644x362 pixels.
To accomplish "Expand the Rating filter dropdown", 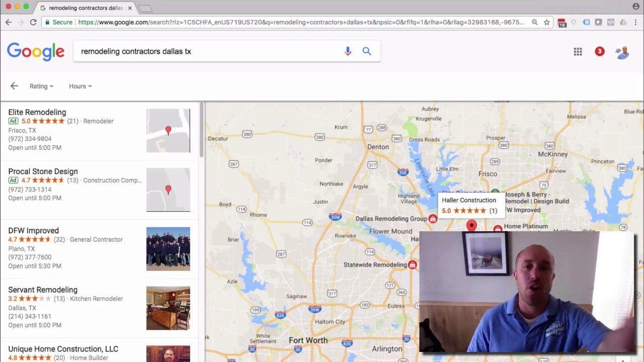I will click(41, 86).
